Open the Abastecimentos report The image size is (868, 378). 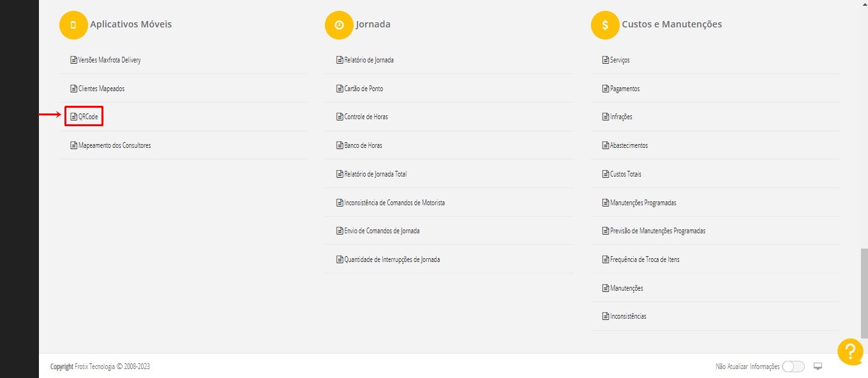[x=629, y=145]
